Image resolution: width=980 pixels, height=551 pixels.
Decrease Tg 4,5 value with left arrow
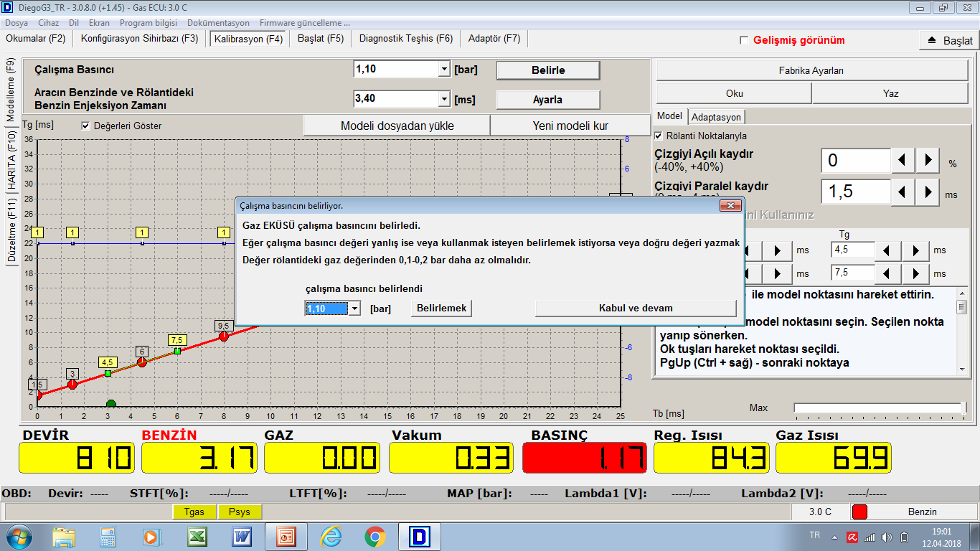coord(889,250)
